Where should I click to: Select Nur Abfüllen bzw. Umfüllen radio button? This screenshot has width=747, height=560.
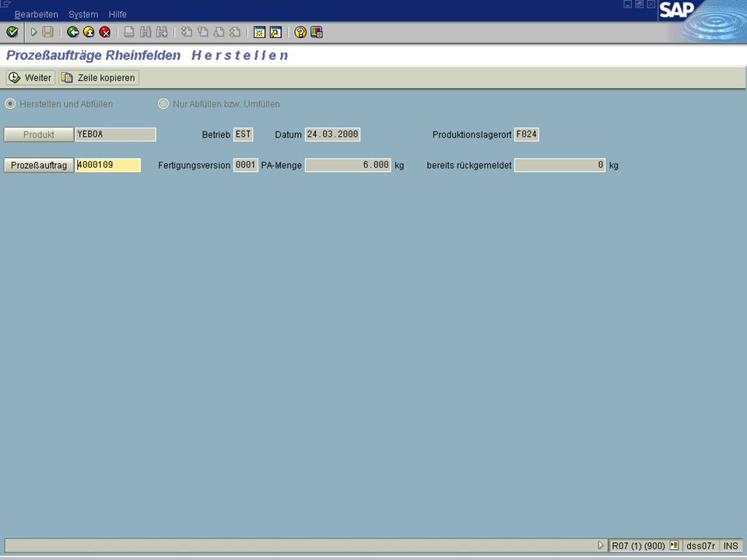tap(163, 103)
